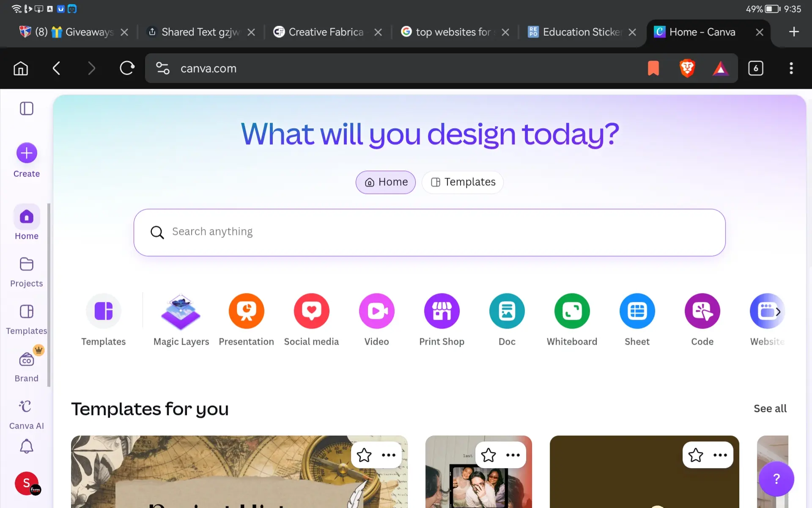Open Templates in the left sidebar
Screen dimensions: 812x508
(x=27, y=319)
